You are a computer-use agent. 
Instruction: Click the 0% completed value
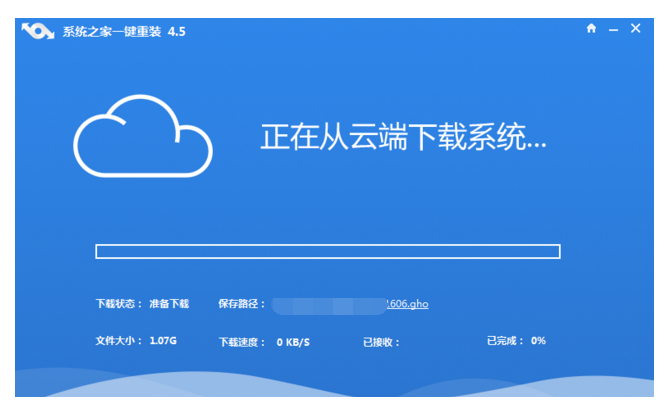click(538, 341)
